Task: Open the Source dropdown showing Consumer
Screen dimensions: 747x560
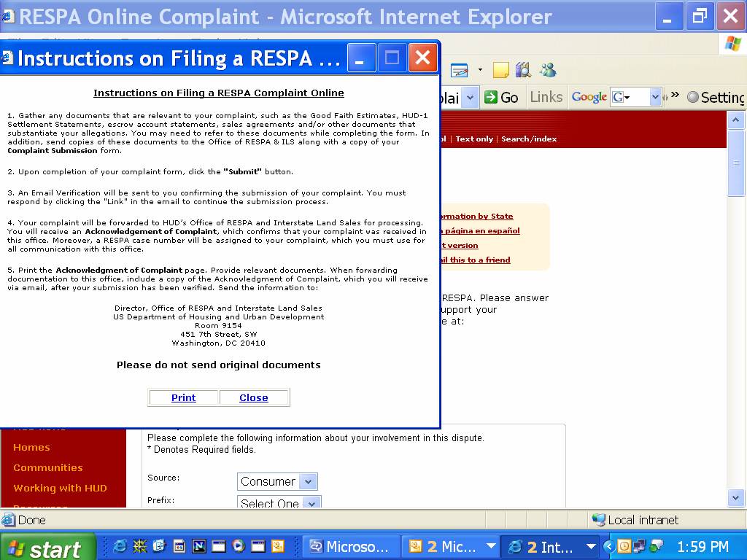Action: (x=277, y=481)
